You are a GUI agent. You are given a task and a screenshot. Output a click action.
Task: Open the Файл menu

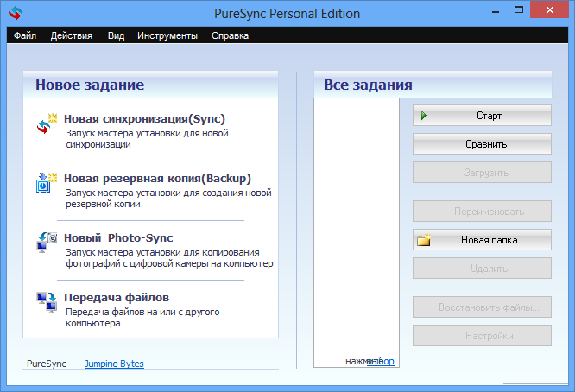tap(25, 35)
